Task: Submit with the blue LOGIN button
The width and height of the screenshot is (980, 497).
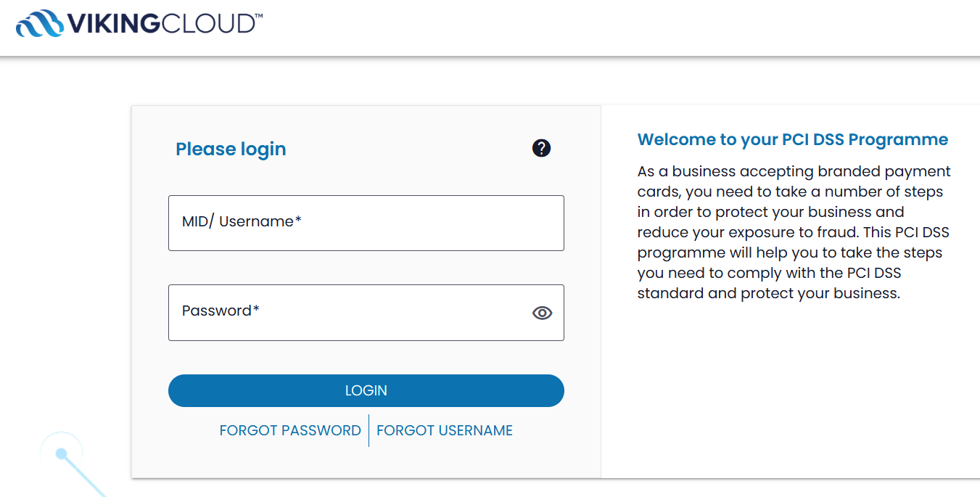Action: [x=366, y=390]
